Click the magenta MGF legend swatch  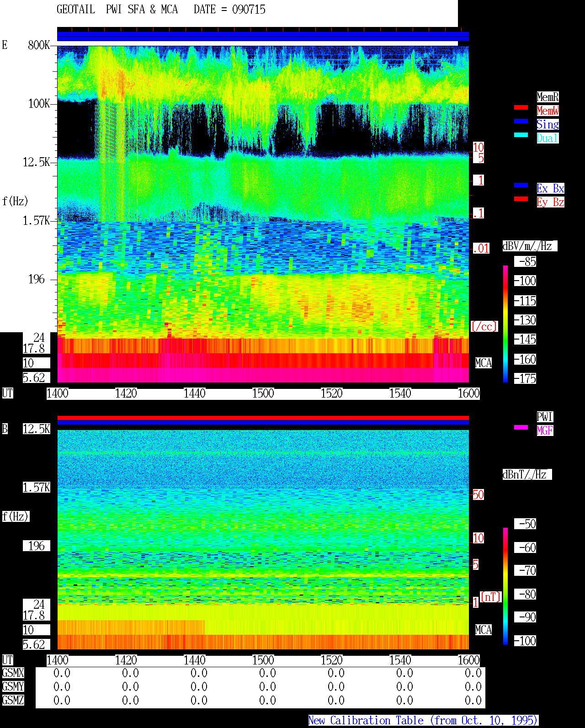(521, 427)
